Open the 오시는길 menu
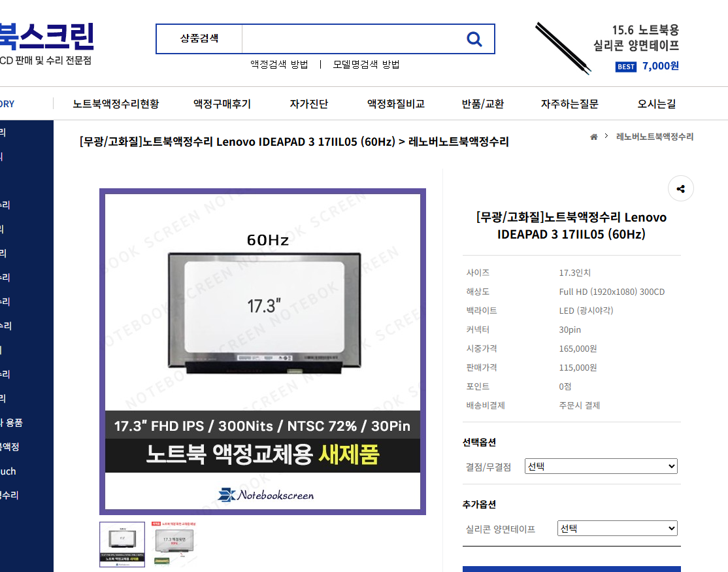 [657, 103]
